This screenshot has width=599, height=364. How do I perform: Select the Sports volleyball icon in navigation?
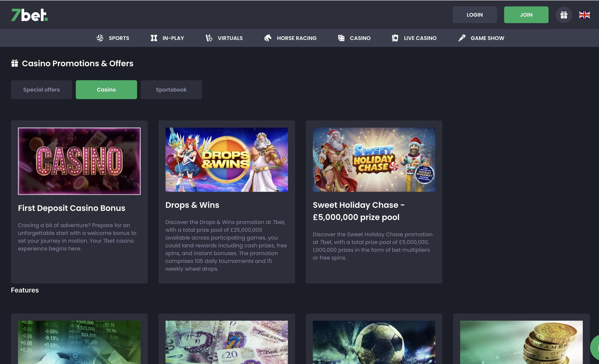tap(100, 38)
